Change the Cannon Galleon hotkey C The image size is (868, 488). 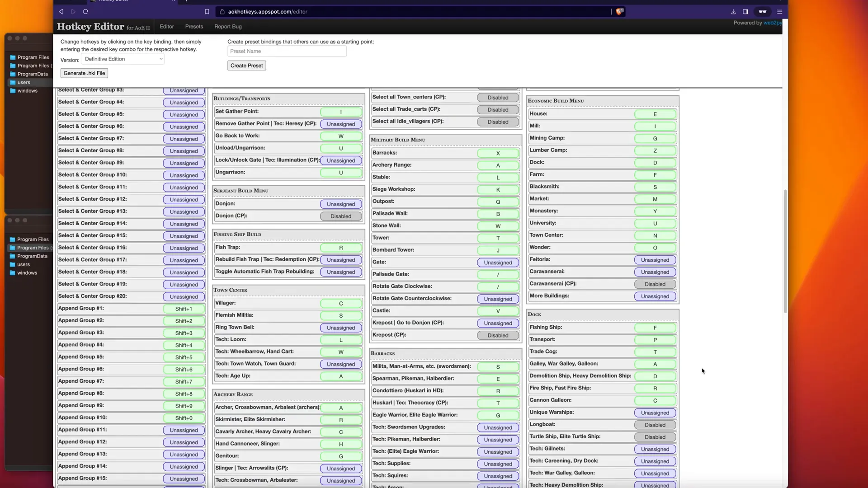[x=655, y=401]
